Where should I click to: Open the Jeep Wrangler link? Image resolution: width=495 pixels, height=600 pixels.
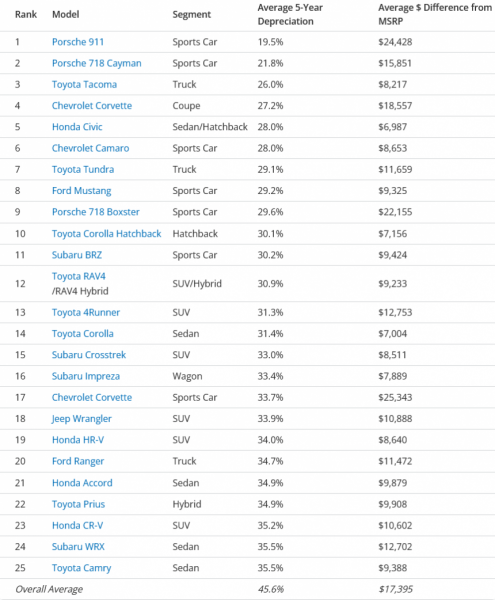pyautogui.click(x=81, y=419)
